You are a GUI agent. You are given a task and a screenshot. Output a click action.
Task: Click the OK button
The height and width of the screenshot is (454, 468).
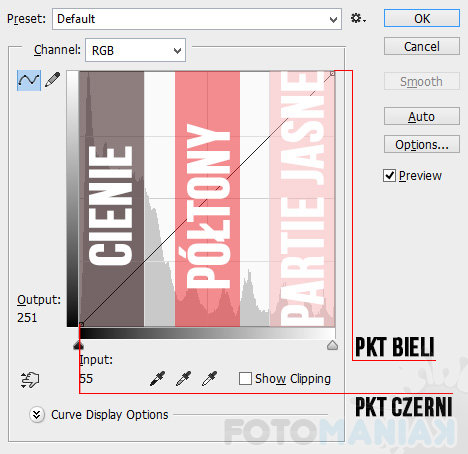pos(422,18)
